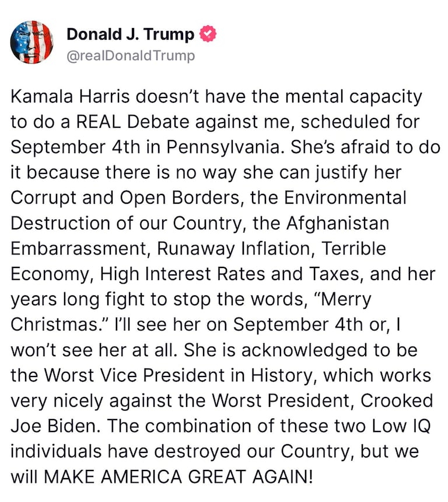Click the first "September 4th" mention
Image resolution: width=448 pixels, height=502 pixels.
click(x=75, y=148)
